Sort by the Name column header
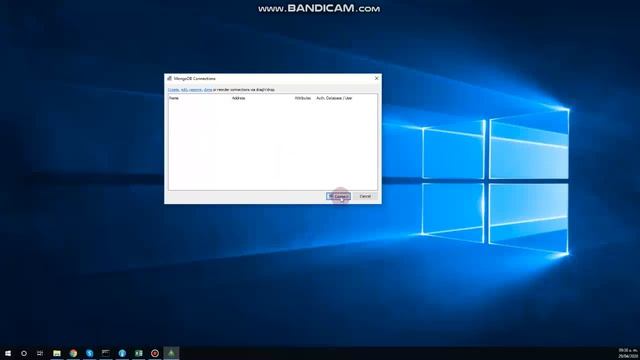 tap(174, 98)
